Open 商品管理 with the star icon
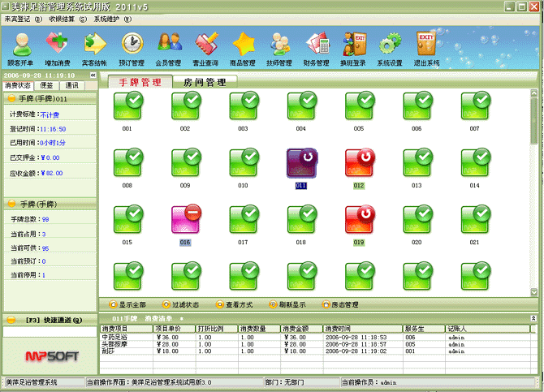Image resolution: width=544 pixels, height=392 pixels. click(x=244, y=45)
